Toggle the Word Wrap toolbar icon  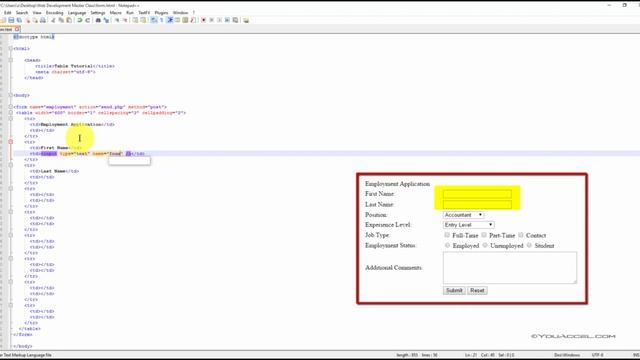coord(153,20)
